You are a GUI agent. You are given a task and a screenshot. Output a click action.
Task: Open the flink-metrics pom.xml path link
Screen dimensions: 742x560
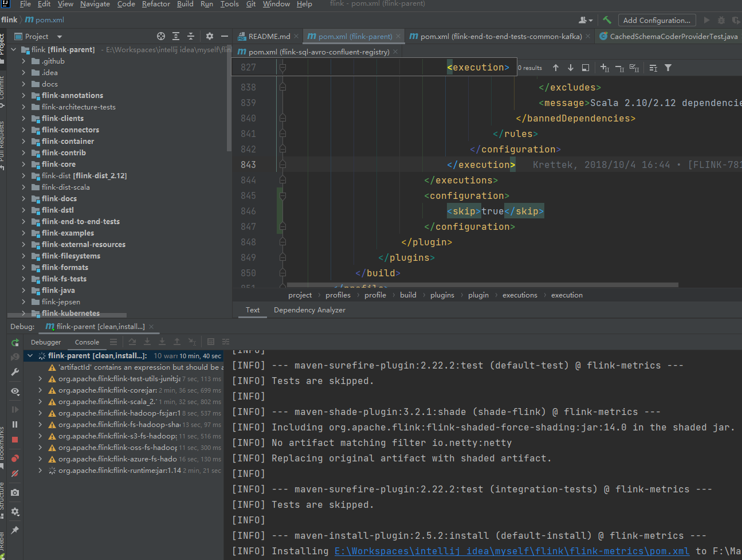click(512, 551)
